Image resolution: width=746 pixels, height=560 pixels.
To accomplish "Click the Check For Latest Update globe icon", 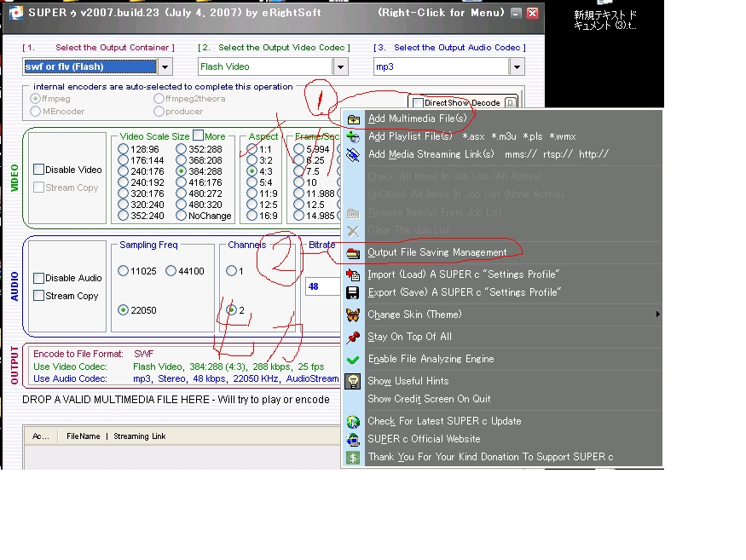I will (353, 422).
